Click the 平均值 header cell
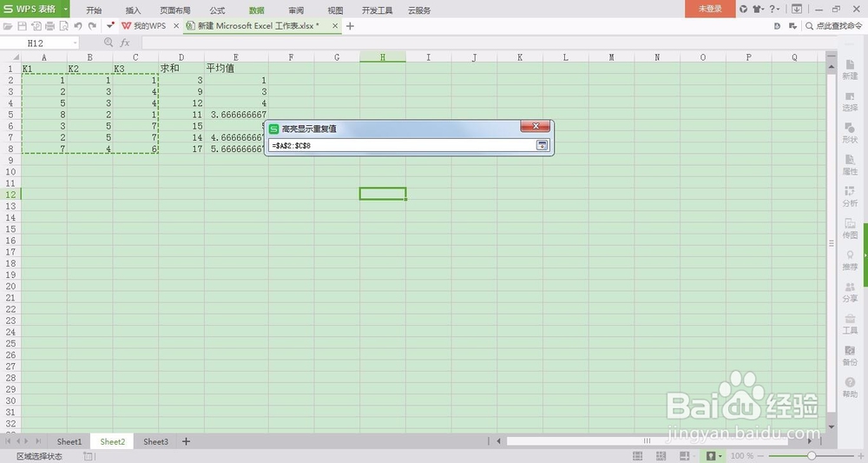Screen dimensions: 868x463 click(x=236, y=68)
